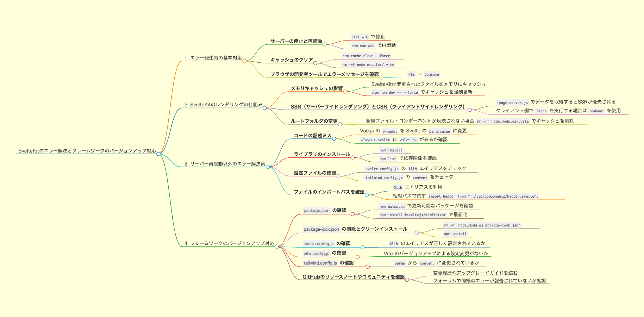Select the node ライブラリのインストール
This screenshot has width=644, height=317.
point(322,154)
